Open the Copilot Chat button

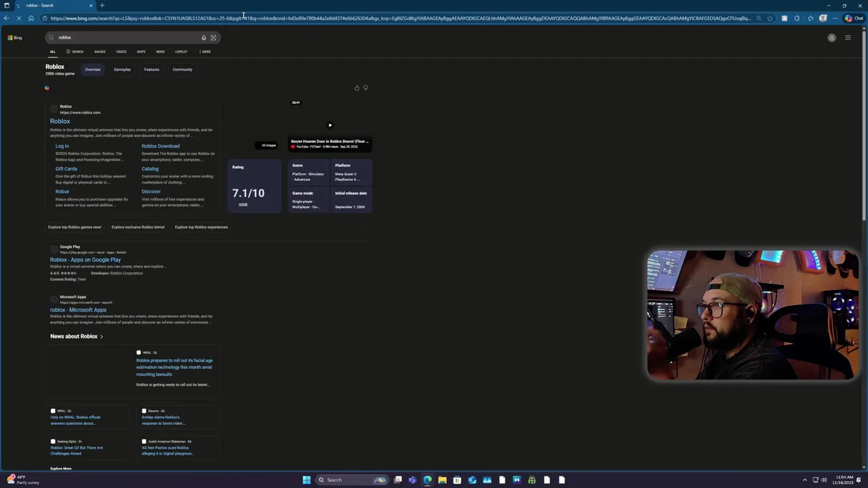click(854, 18)
